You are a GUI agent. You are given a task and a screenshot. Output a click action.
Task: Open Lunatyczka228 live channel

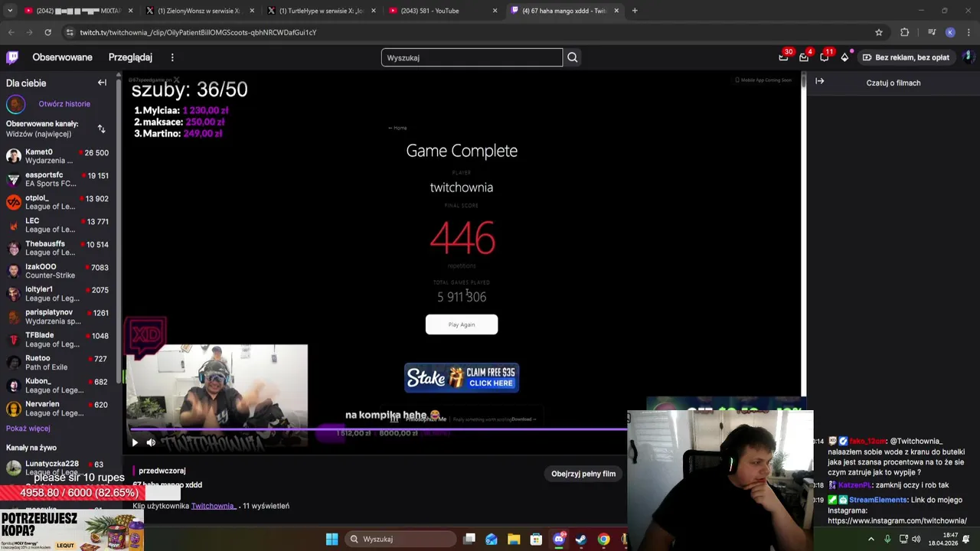(57, 467)
